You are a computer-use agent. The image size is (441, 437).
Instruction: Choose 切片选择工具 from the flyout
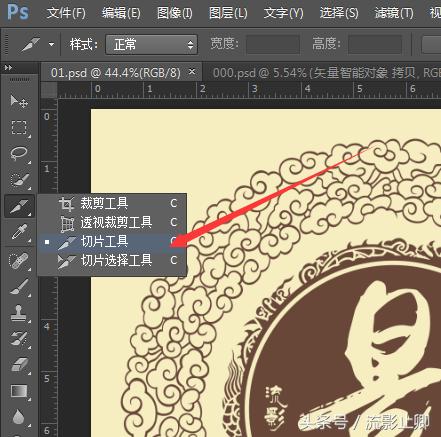click(112, 260)
